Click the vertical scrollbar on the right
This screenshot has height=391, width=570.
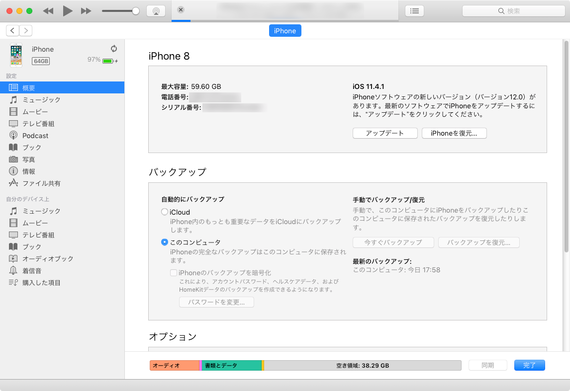pyautogui.click(x=566, y=146)
